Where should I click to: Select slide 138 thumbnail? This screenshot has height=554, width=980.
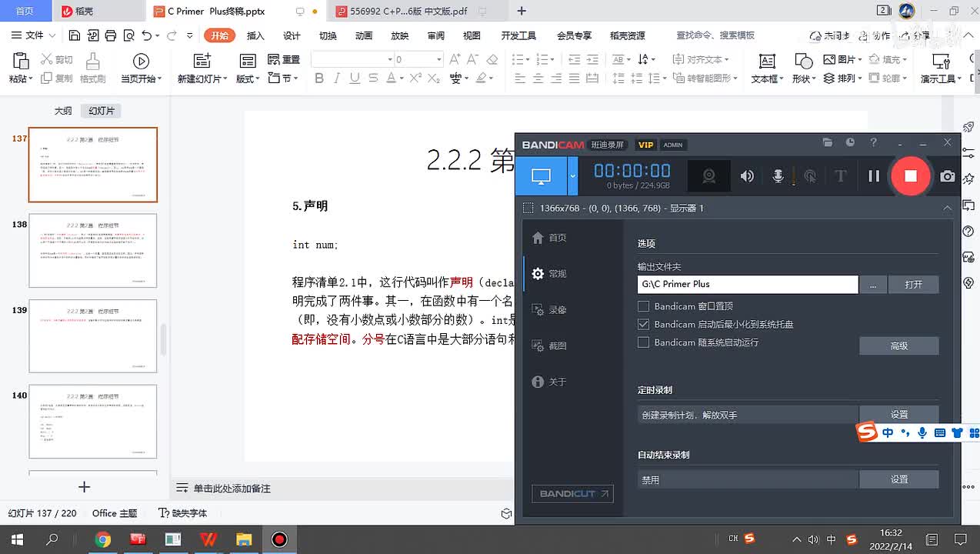[x=93, y=251]
